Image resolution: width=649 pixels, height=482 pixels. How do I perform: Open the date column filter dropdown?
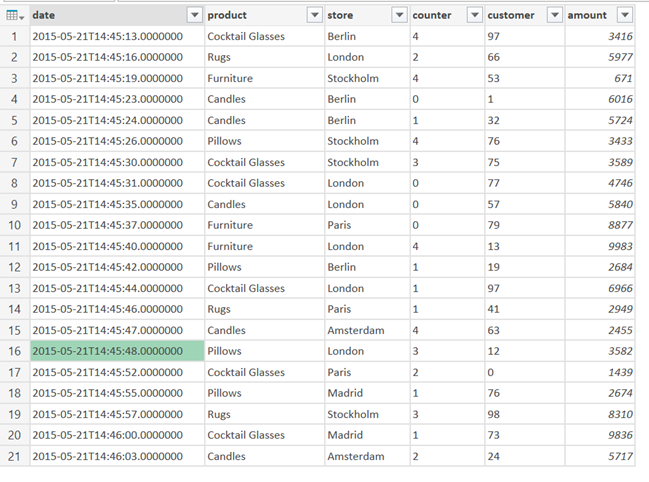195,15
